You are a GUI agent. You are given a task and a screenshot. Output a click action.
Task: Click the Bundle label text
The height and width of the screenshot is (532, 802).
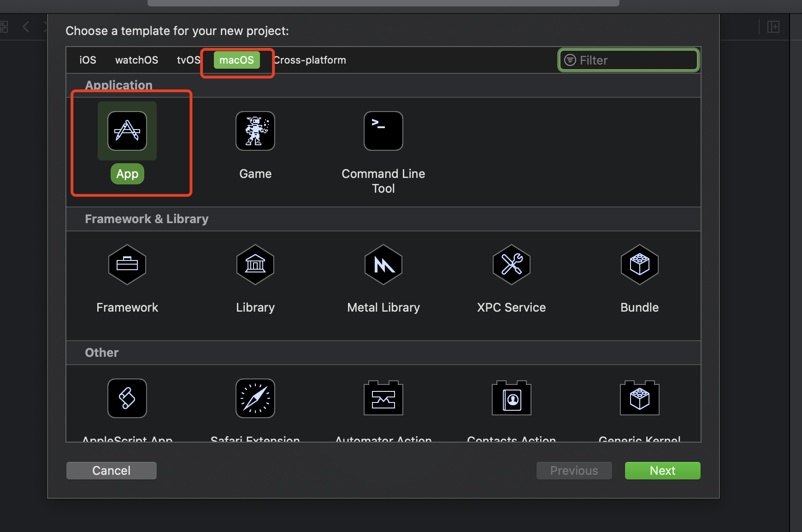[x=640, y=307]
